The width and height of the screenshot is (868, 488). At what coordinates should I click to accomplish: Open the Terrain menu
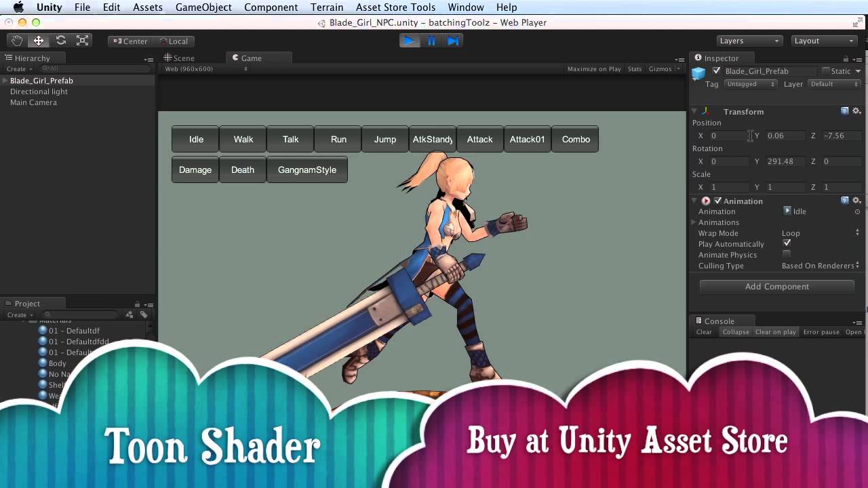click(327, 7)
